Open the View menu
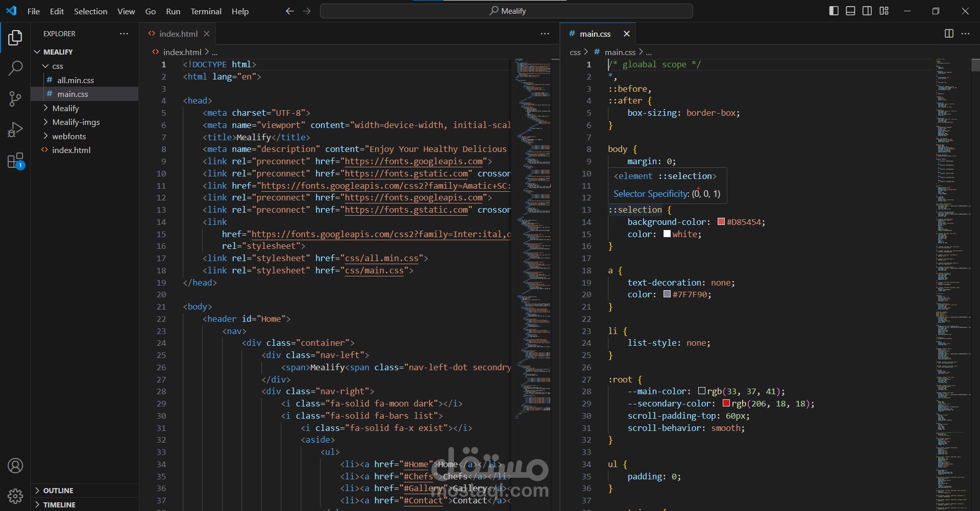980x511 pixels. tap(126, 11)
